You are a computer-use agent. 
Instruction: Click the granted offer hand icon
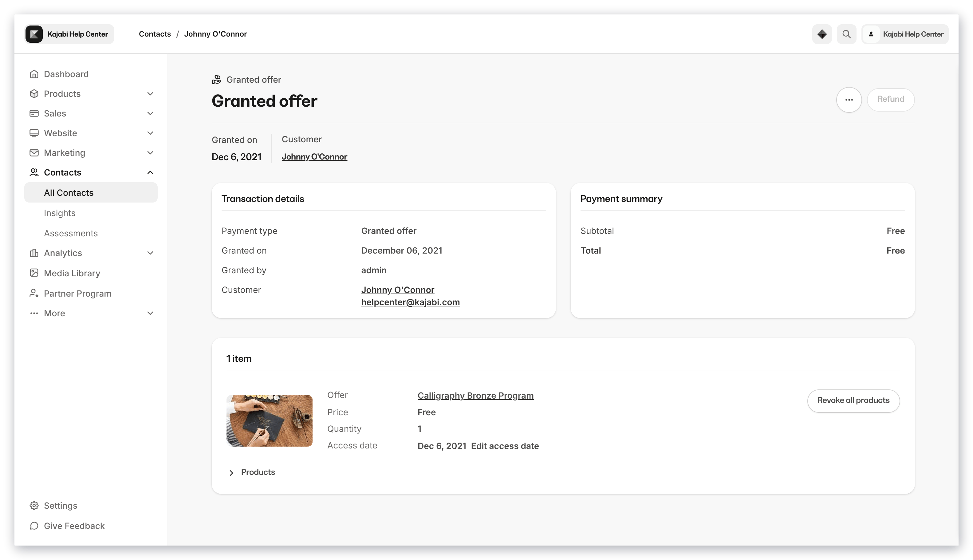pyautogui.click(x=217, y=80)
